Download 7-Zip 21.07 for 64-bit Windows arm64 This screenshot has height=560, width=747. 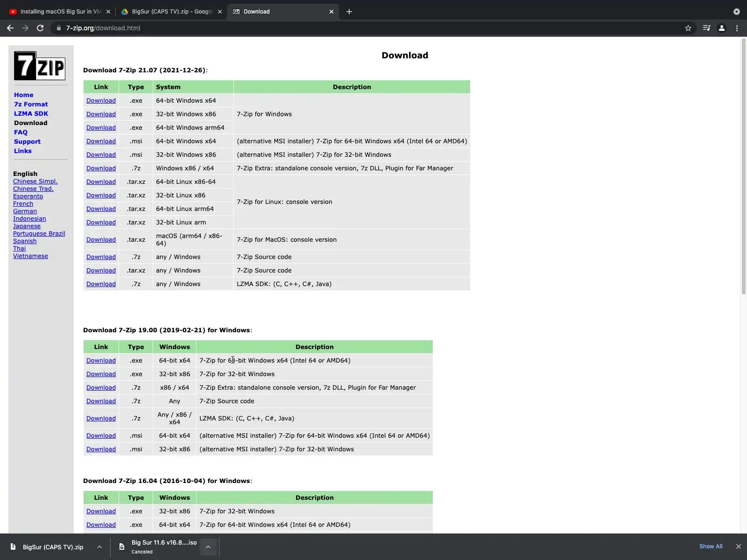coord(101,128)
